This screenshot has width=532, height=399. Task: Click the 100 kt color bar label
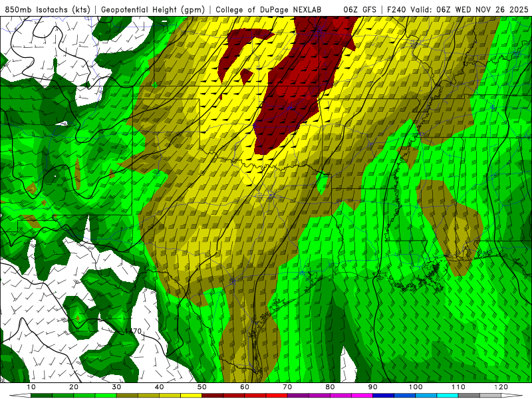(x=415, y=387)
